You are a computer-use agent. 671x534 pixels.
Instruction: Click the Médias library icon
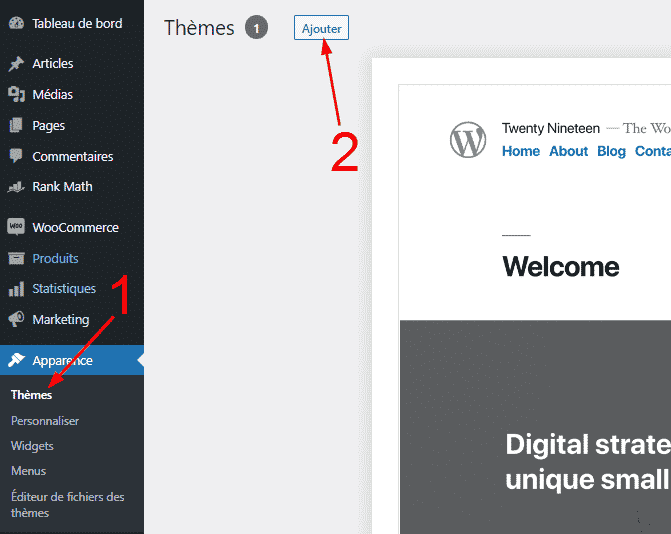coord(16,95)
